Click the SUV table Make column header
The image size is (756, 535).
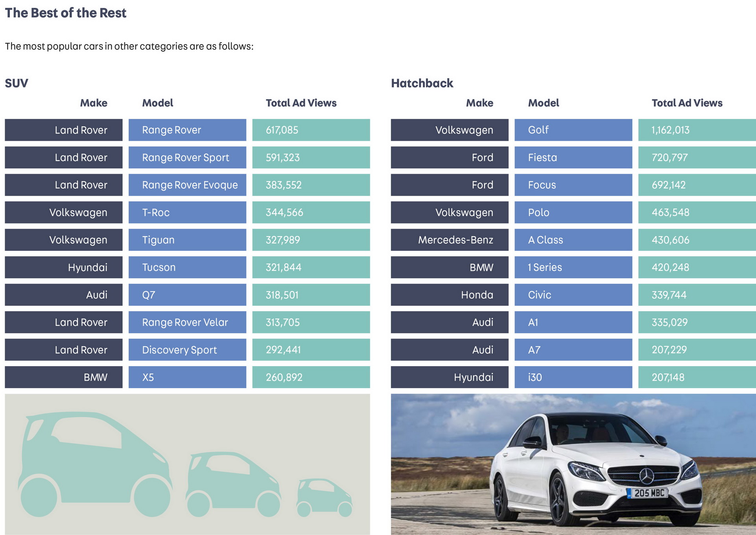pos(94,103)
